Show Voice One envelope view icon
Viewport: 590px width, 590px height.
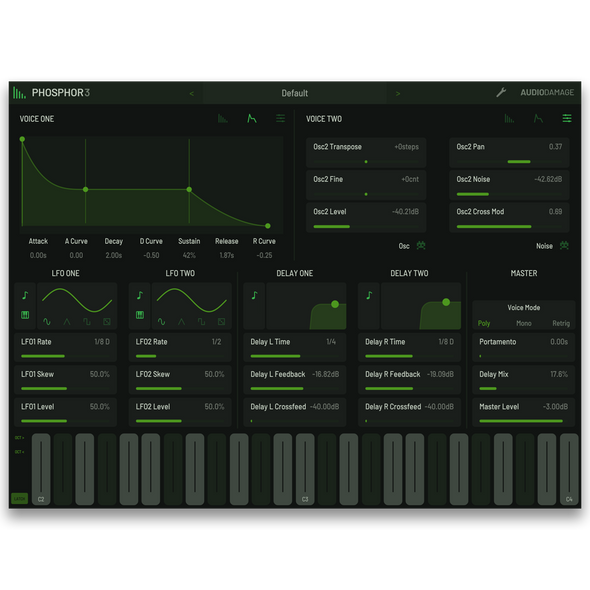point(252,119)
